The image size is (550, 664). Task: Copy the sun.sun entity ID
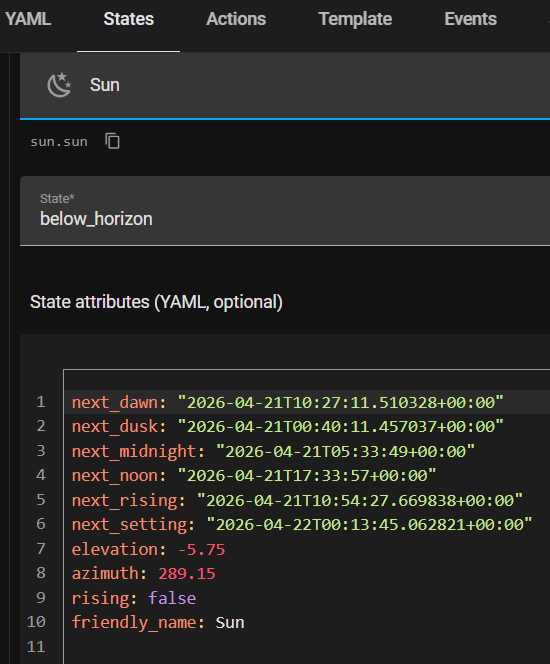pyautogui.click(x=112, y=141)
